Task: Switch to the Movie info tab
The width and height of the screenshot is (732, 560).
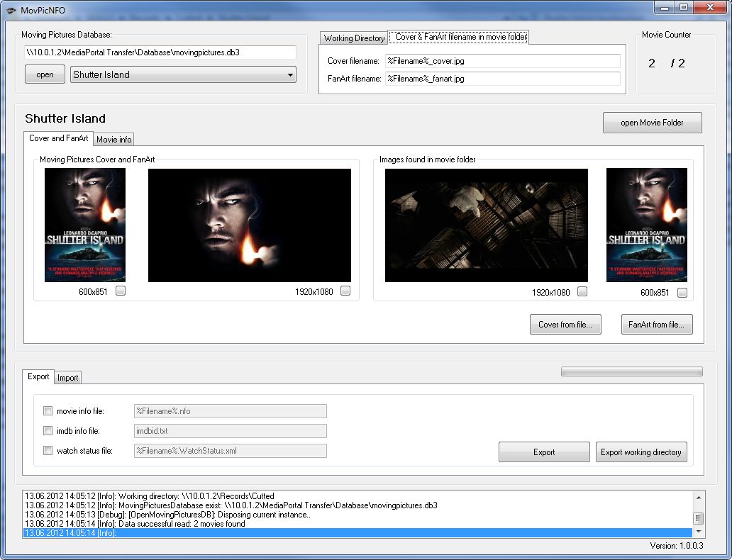Action: point(114,140)
